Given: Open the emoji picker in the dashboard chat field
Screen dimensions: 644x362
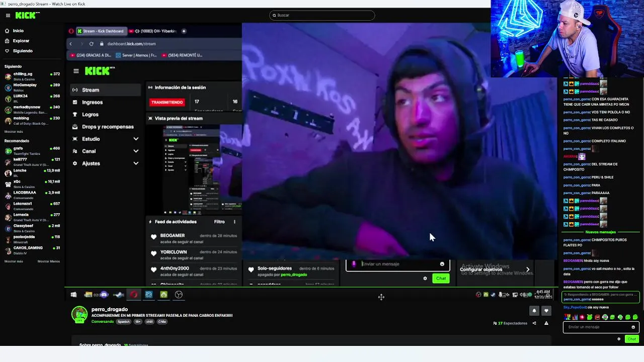Looking at the screenshot, I should tap(442, 264).
